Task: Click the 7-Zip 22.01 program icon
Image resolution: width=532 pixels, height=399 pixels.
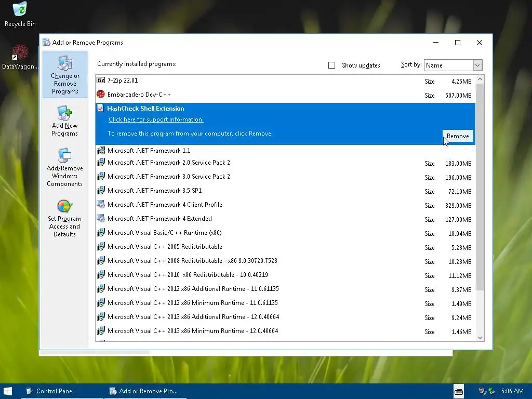Action: point(101,81)
